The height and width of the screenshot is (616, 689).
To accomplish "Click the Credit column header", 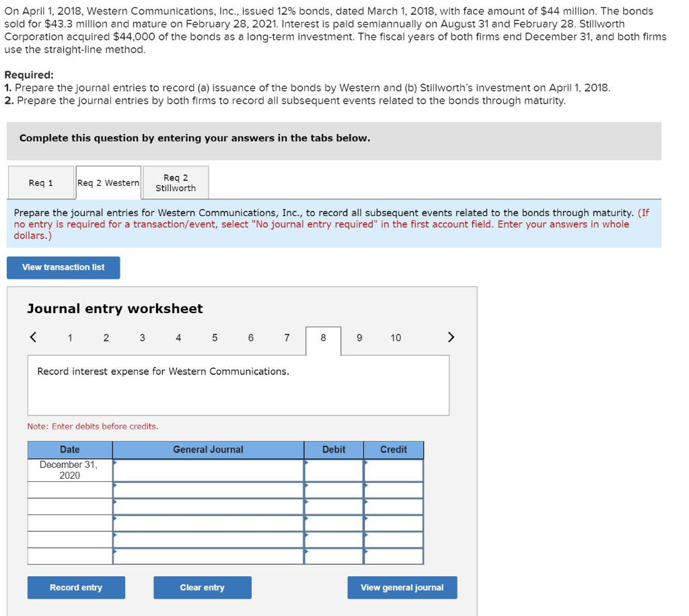I will click(394, 450).
